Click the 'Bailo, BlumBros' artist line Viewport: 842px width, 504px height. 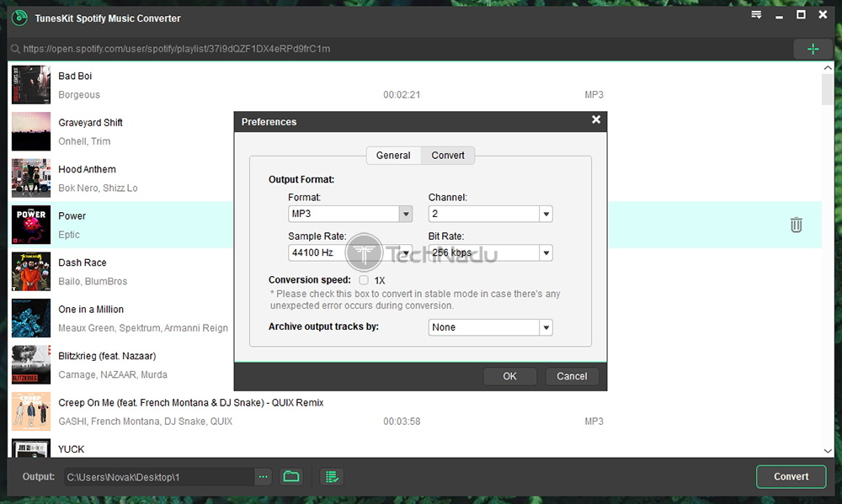click(x=93, y=282)
